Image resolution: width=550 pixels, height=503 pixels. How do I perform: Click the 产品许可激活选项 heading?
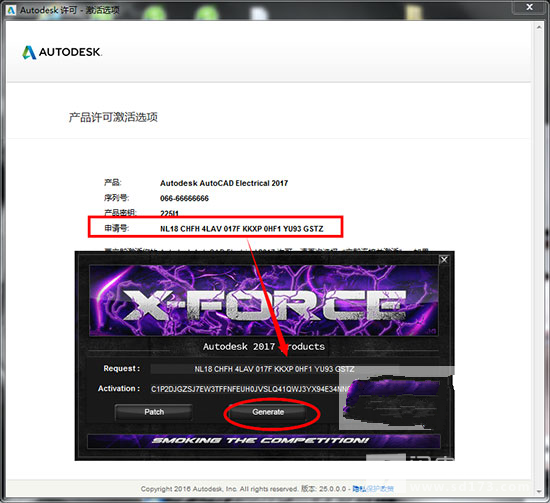pos(113,117)
